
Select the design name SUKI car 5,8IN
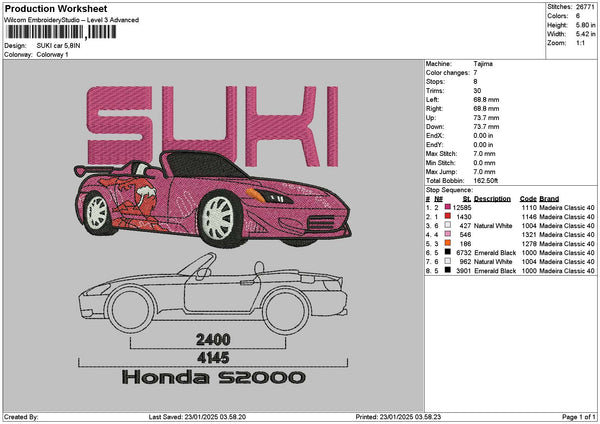59,46
